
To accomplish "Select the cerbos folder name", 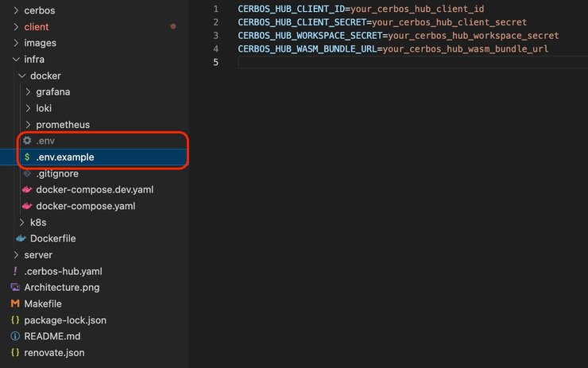I will pyautogui.click(x=40, y=10).
